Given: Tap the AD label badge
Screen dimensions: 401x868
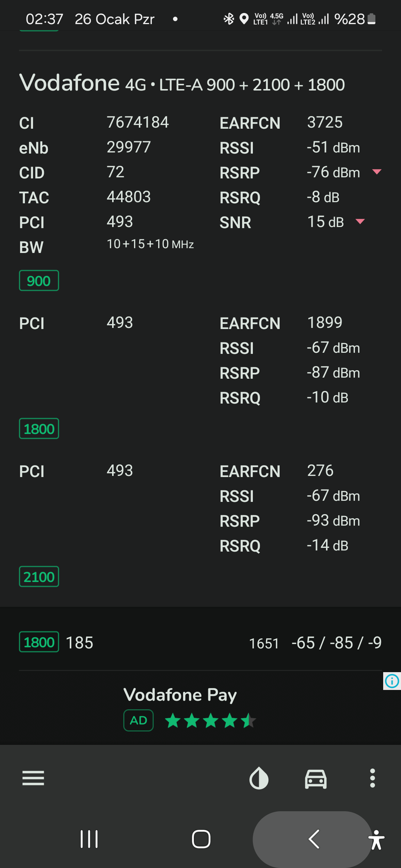Looking at the screenshot, I should pos(138,720).
